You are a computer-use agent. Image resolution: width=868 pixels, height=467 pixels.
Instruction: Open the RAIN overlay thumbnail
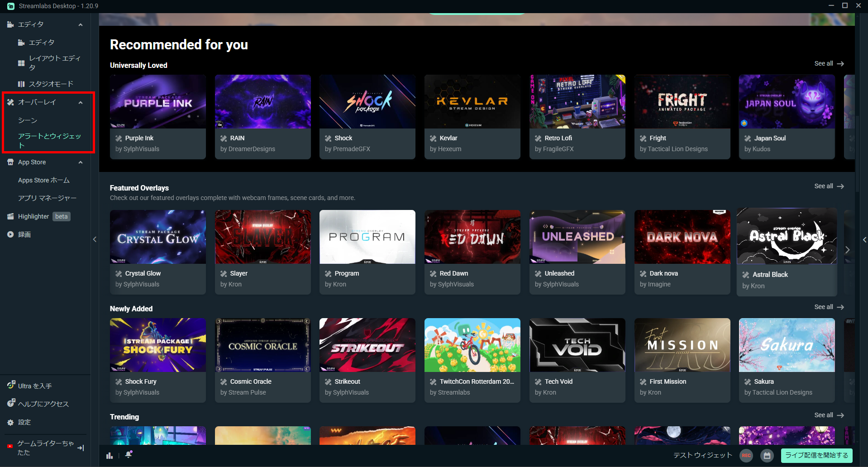(x=263, y=102)
